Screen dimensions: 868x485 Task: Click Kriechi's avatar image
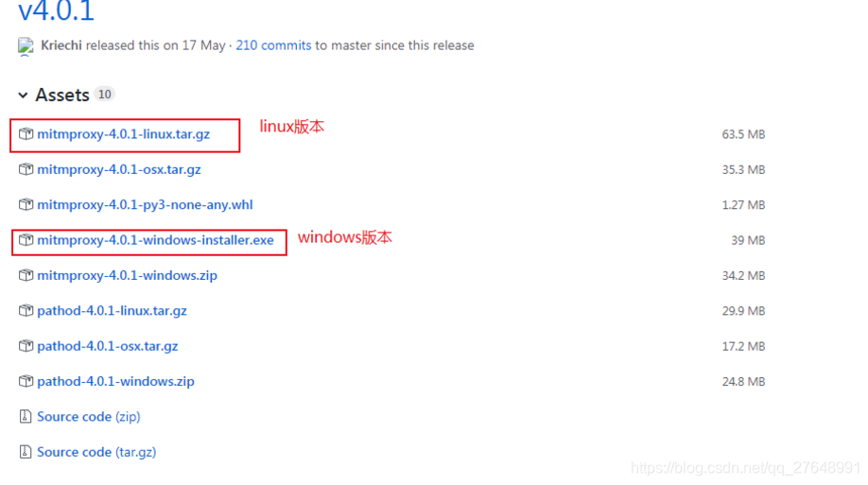[26, 46]
